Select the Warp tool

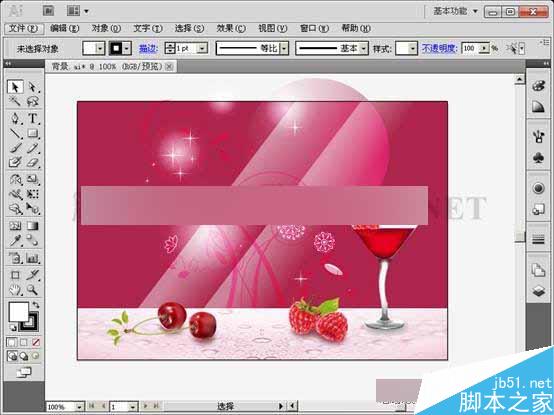15,194
